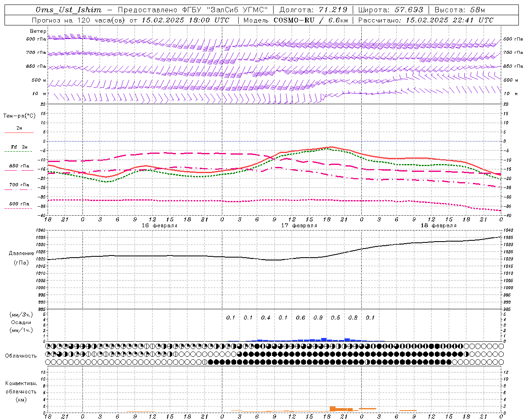This screenshot has width=525, height=420.
Task: Click the 'Тем-ра(°C)' temperature label
Action: tap(19, 116)
